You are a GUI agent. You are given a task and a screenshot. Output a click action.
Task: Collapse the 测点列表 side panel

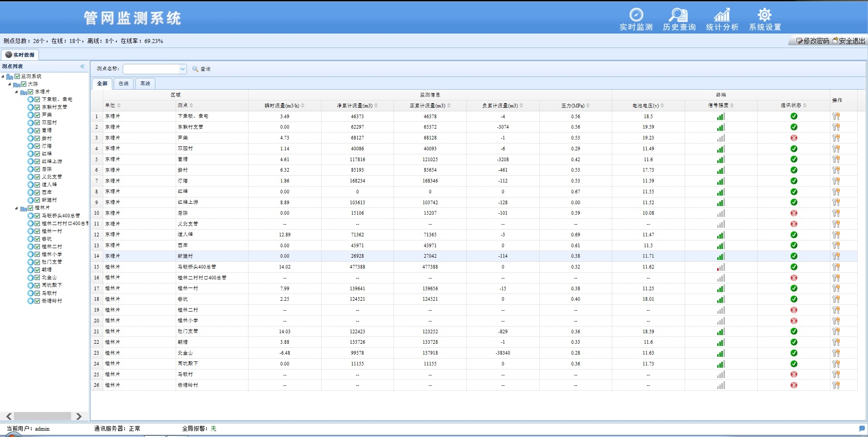[x=82, y=67]
